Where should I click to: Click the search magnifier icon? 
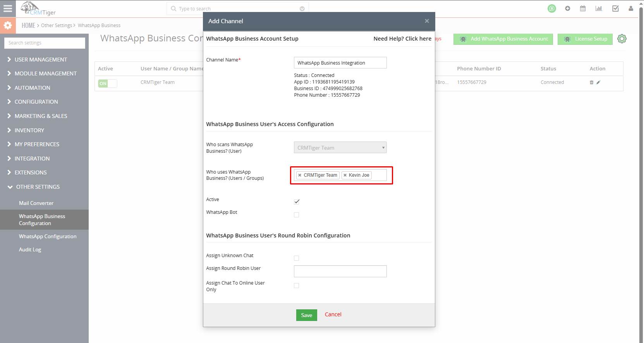pyautogui.click(x=173, y=9)
